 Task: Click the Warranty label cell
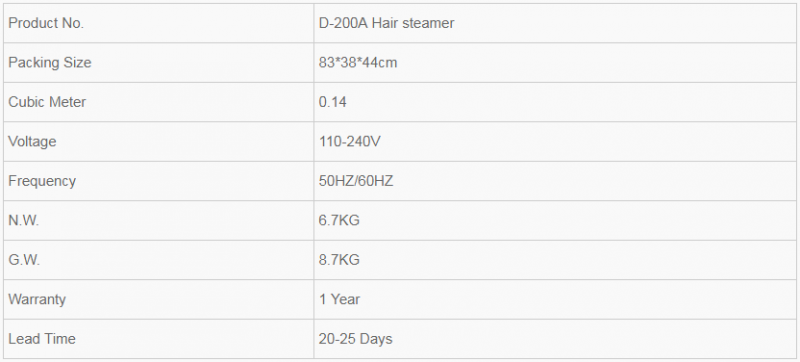(x=159, y=299)
